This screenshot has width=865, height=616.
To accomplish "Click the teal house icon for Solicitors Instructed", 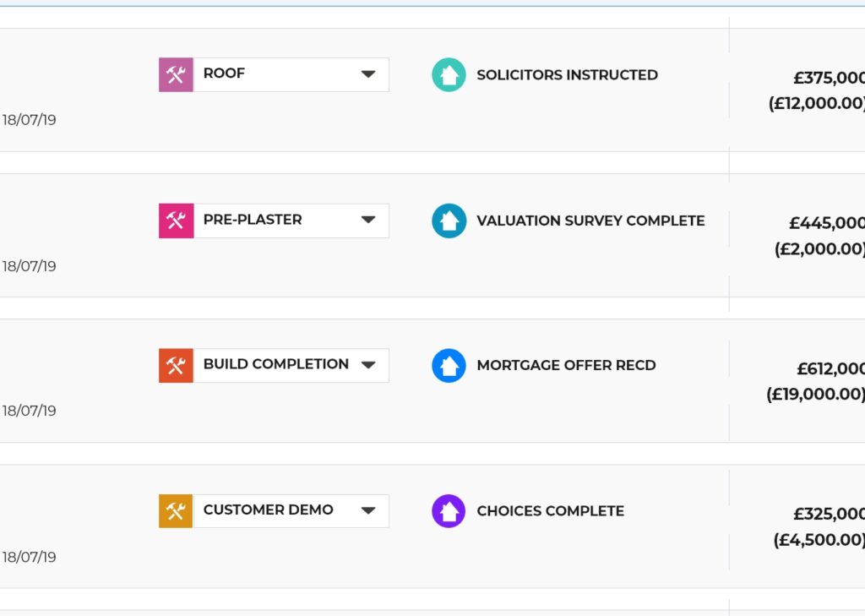I will click(449, 74).
